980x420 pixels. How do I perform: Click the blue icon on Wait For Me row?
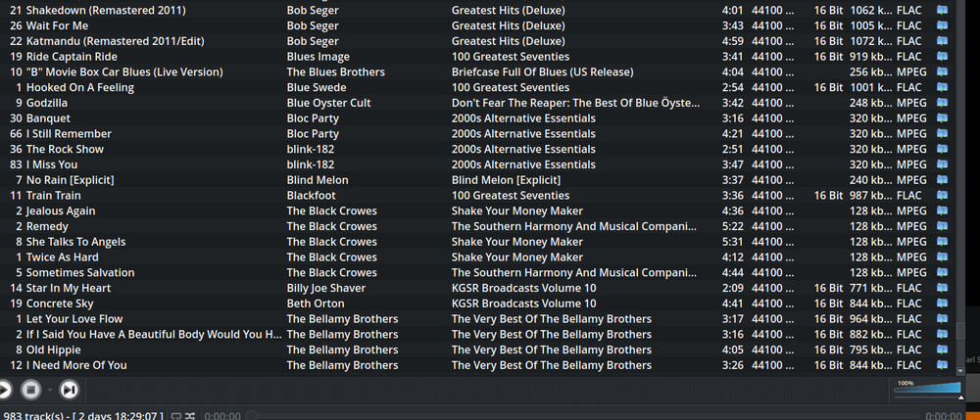[942, 25]
